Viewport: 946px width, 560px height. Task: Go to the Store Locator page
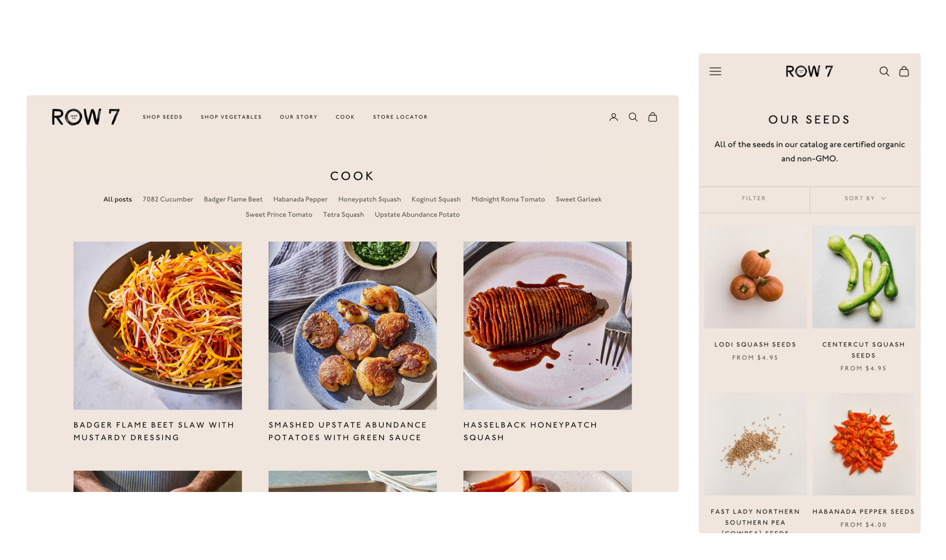pyautogui.click(x=400, y=117)
